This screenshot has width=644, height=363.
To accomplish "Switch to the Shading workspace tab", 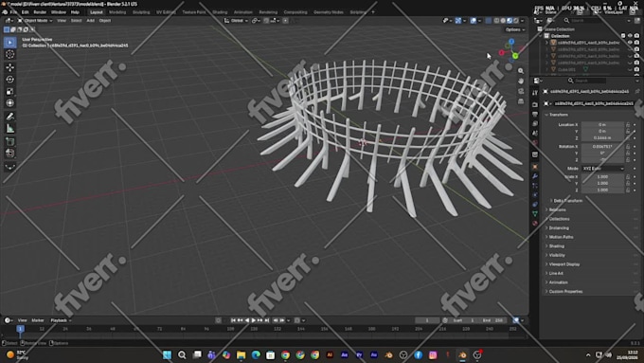I will (x=220, y=12).
